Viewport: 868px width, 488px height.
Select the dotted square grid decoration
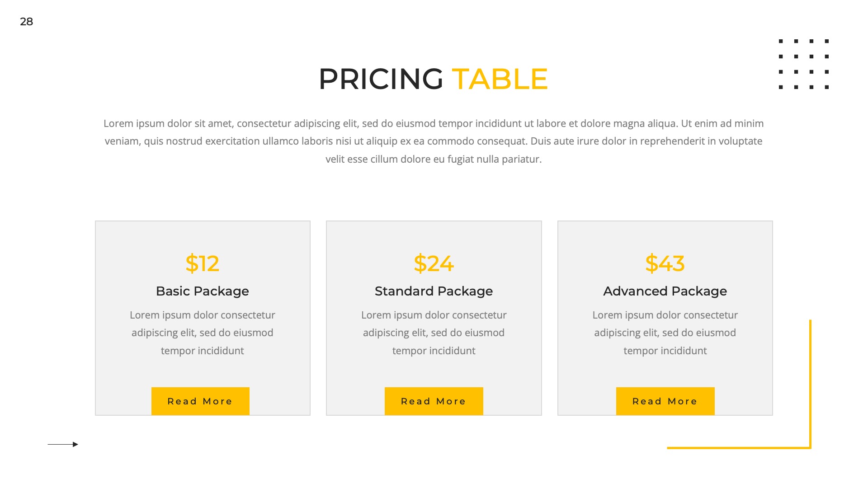click(x=803, y=64)
